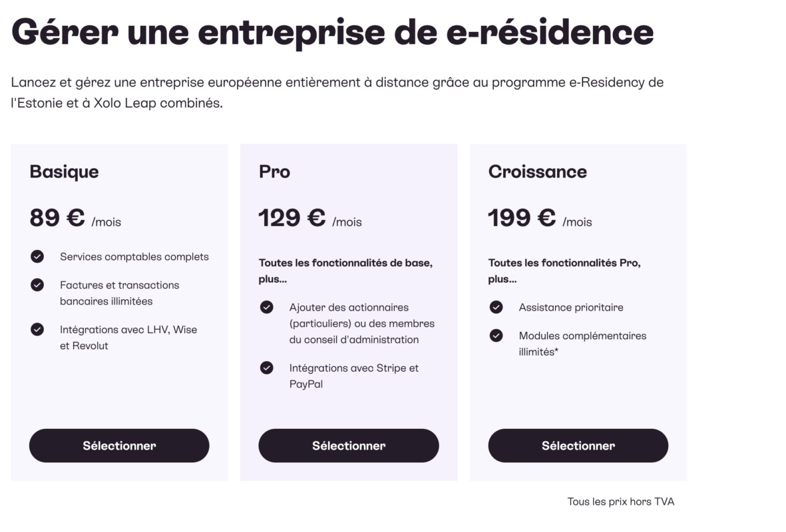
Task: Select the Basique plan button
Action: [x=119, y=446]
